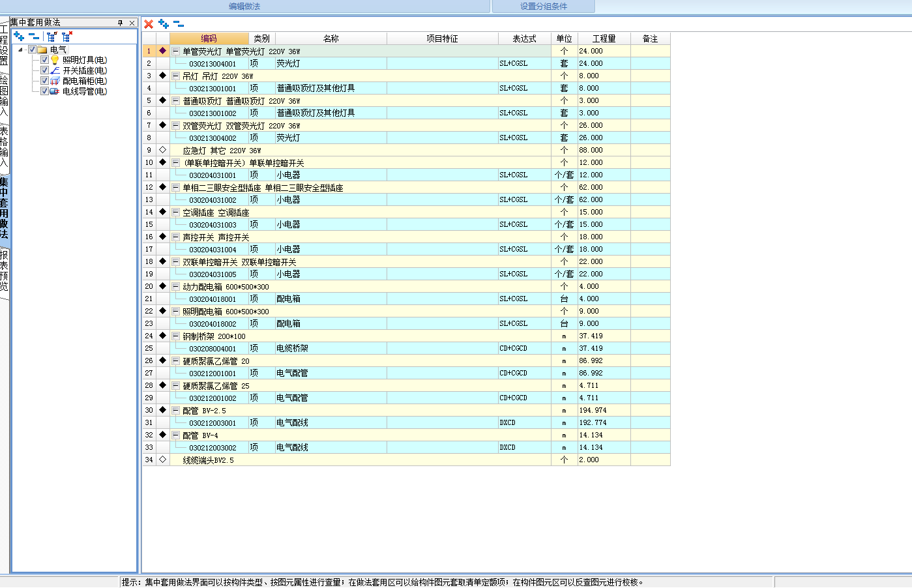Viewport: 912px width, 588px height.
Task: Open the 工程设置 side tab
Action: [x=4, y=45]
